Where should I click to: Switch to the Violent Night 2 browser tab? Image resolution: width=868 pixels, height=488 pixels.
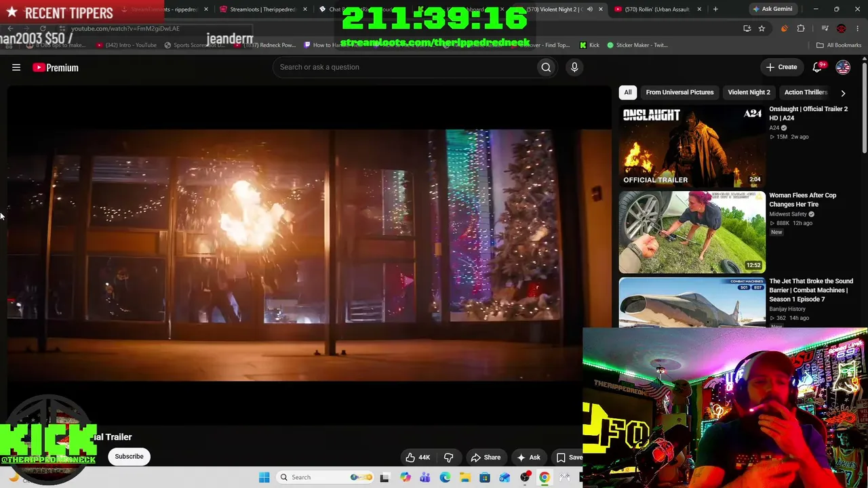pos(556,9)
